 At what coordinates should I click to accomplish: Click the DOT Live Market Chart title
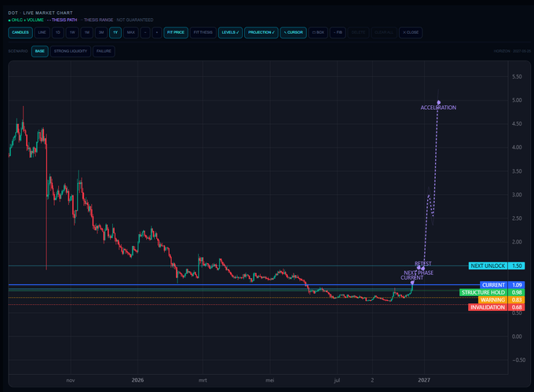click(40, 13)
